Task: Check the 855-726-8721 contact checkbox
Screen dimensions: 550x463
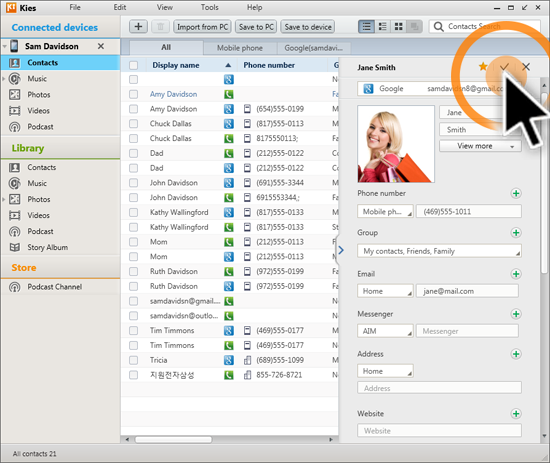Action: 133,375
